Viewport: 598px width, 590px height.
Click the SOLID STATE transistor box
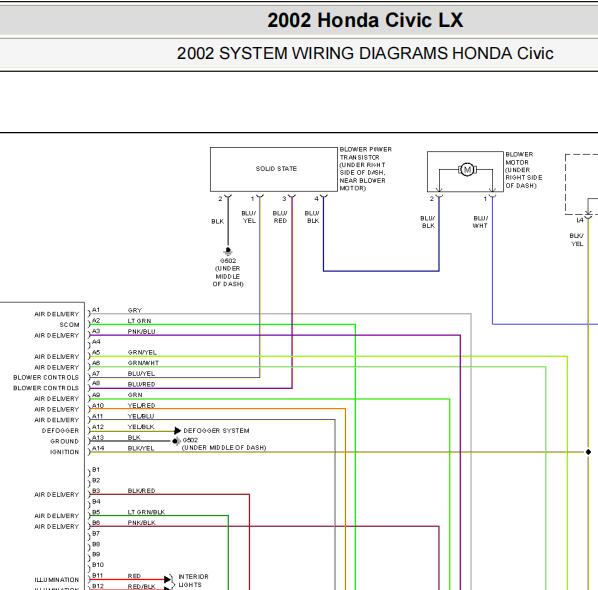(274, 169)
